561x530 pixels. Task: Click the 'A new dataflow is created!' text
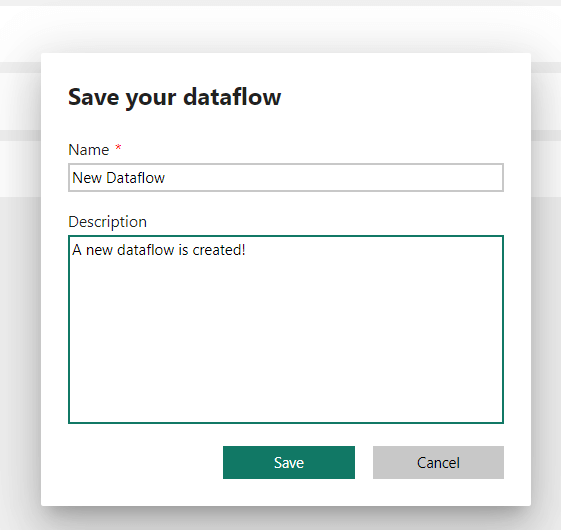[158, 250]
